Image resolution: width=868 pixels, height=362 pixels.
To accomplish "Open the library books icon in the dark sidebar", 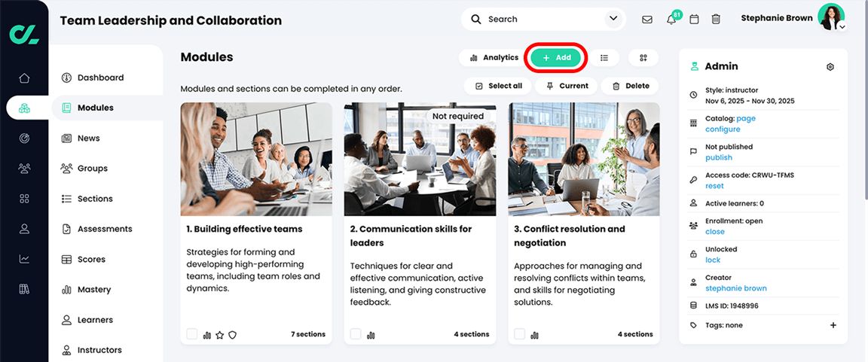I will point(24,288).
